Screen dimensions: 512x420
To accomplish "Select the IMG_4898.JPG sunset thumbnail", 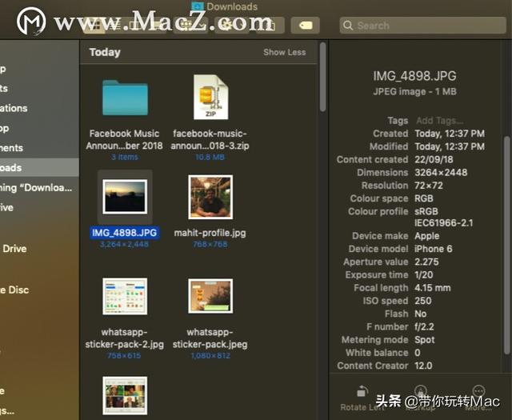I will coord(125,197).
